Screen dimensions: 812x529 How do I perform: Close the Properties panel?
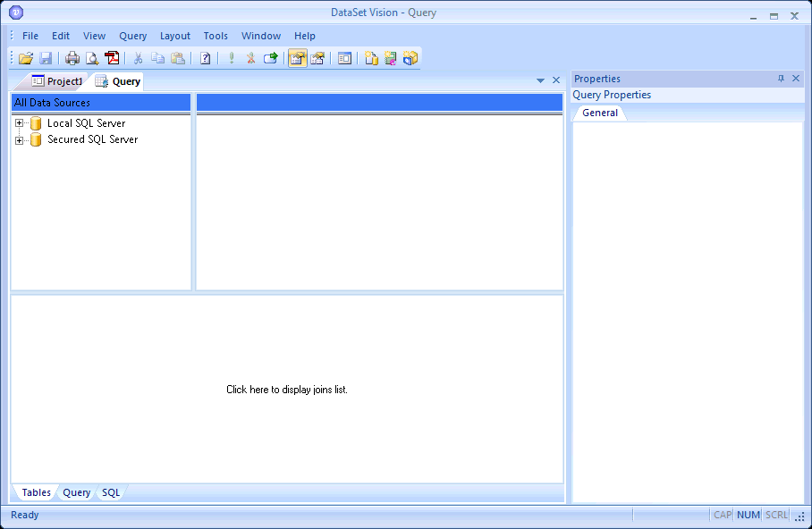(796, 78)
